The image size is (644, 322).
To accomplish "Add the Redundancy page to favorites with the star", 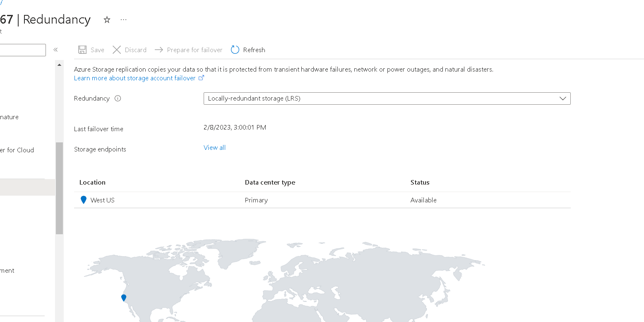I will [107, 19].
